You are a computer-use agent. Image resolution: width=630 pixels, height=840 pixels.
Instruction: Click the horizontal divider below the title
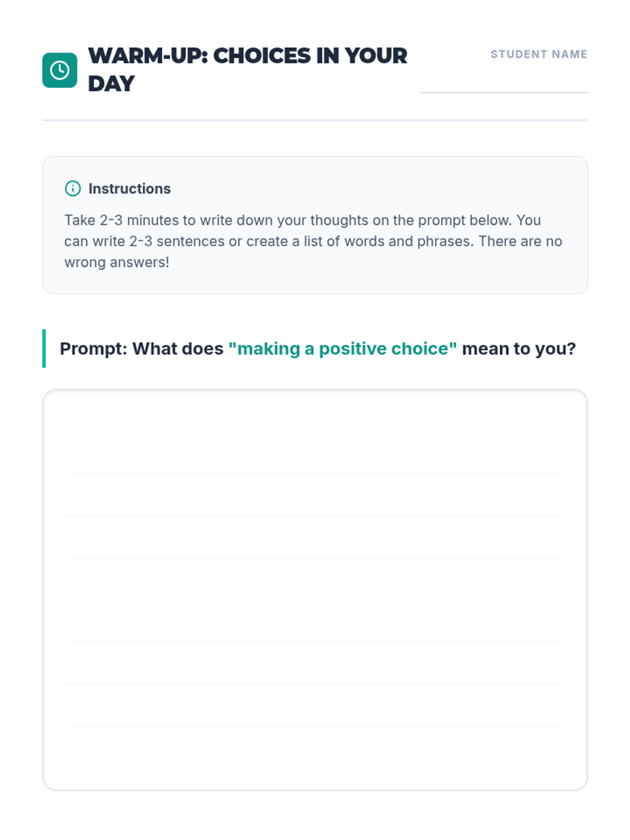click(x=315, y=120)
